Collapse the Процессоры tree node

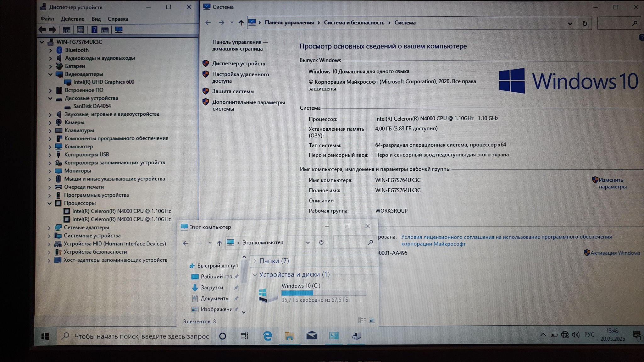(49, 203)
